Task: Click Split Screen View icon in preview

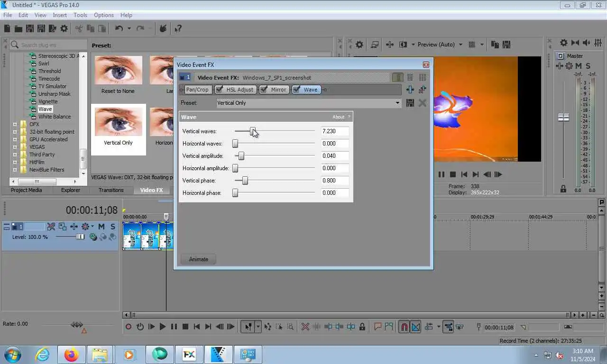Action: coord(403,45)
